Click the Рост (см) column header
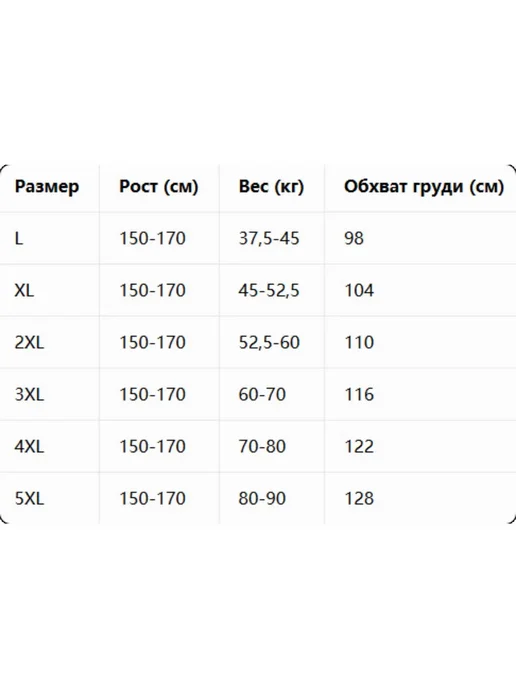The image size is (516, 688). (x=159, y=186)
